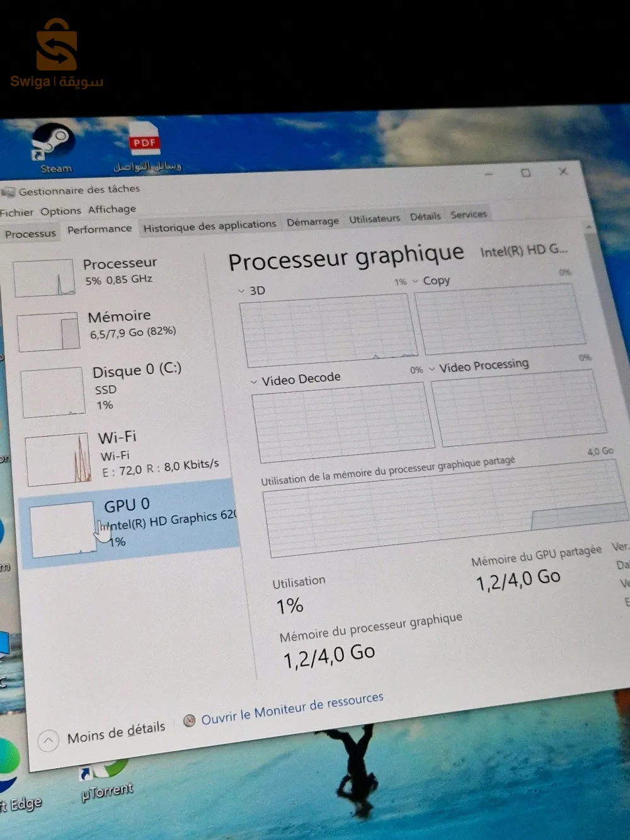
Task: Open the Affichage menu
Action: (x=112, y=209)
